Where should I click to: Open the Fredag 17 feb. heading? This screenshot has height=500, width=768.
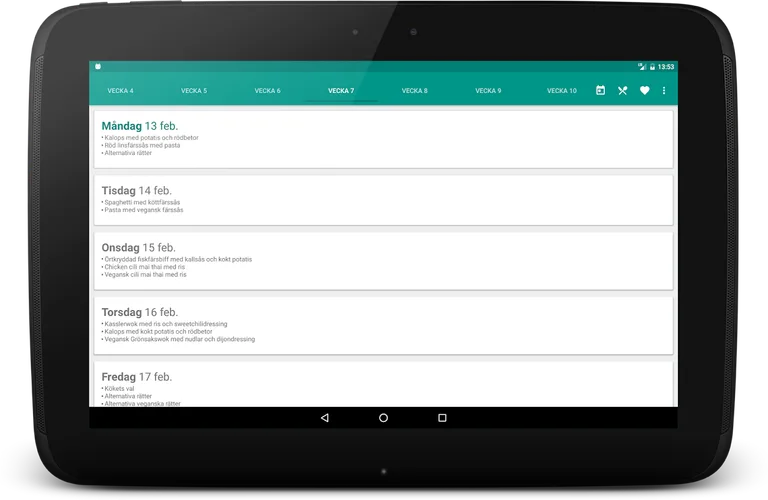pyautogui.click(x=137, y=377)
